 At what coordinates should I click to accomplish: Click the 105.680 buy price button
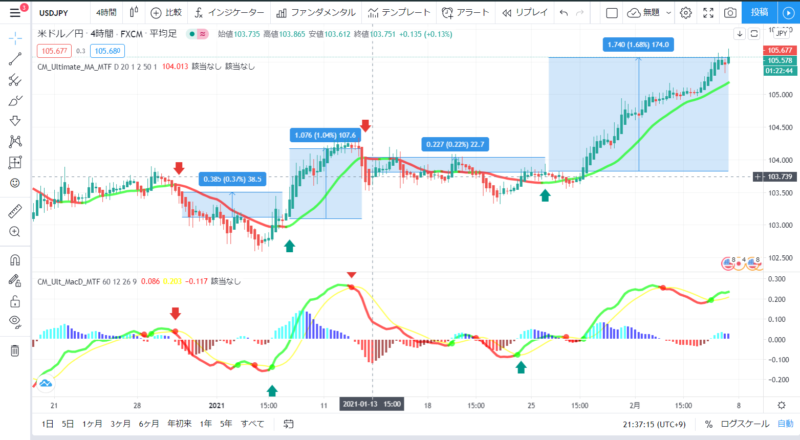point(107,51)
